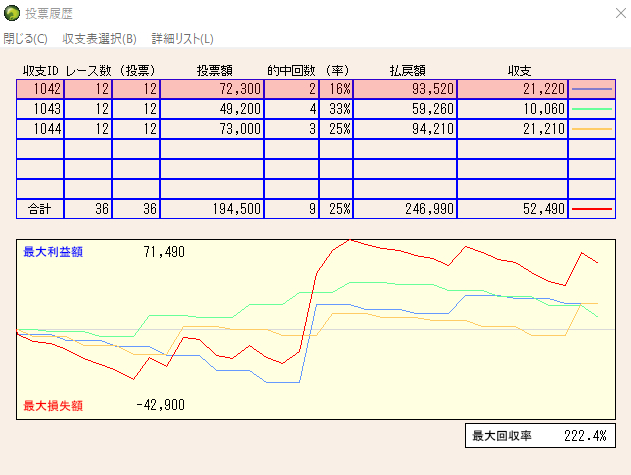This screenshot has width=631, height=475.
Task: Click the blue line swatch for 1042
Action: (592, 89)
